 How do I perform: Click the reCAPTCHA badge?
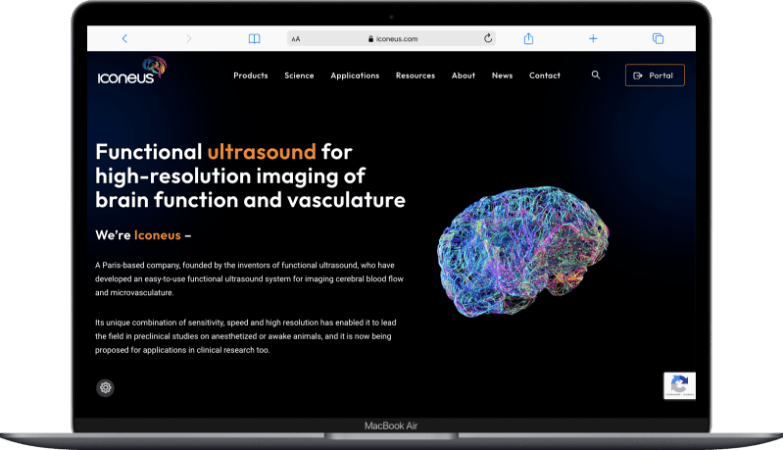tap(680, 386)
